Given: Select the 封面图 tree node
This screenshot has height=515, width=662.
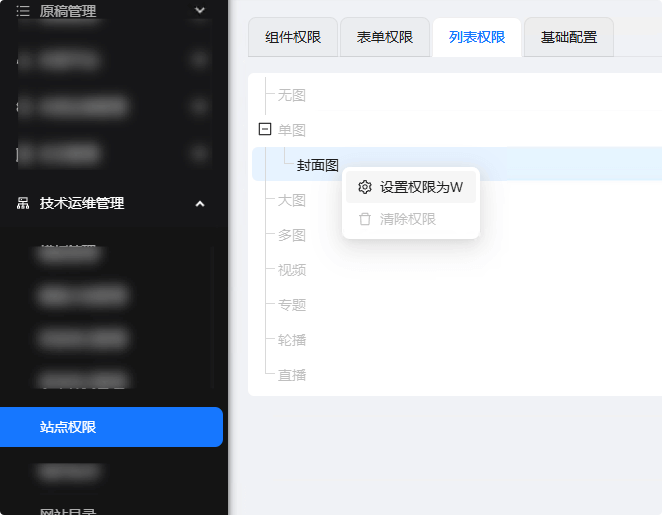Looking at the screenshot, I should click(318, 165).
